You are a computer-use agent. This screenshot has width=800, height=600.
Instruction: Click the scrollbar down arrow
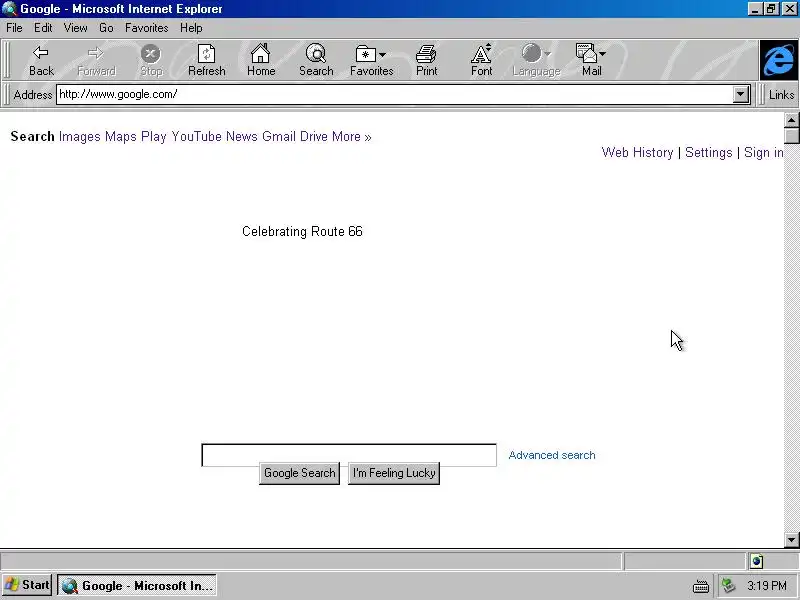coord(791,539)
